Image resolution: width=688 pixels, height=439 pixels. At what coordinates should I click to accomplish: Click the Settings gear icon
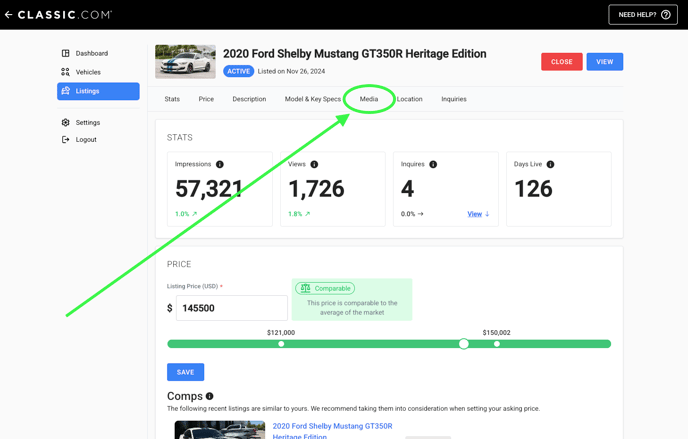(65, 122)
